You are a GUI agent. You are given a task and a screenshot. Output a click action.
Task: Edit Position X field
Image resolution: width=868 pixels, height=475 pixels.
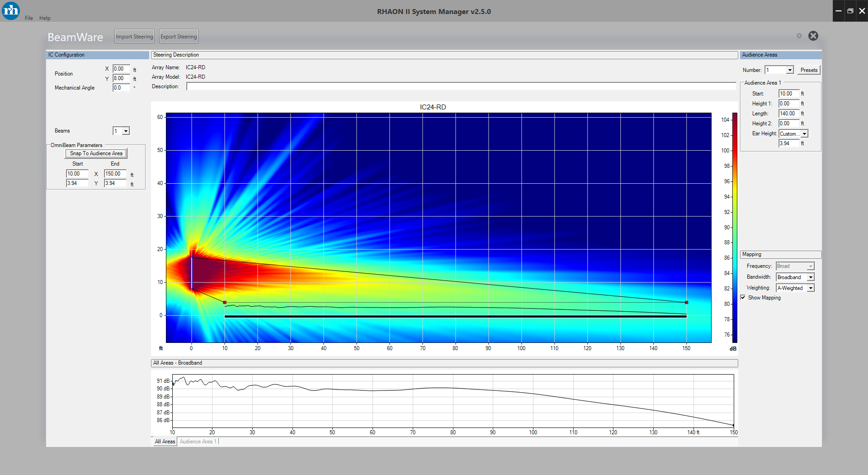[x=121, y=69]
